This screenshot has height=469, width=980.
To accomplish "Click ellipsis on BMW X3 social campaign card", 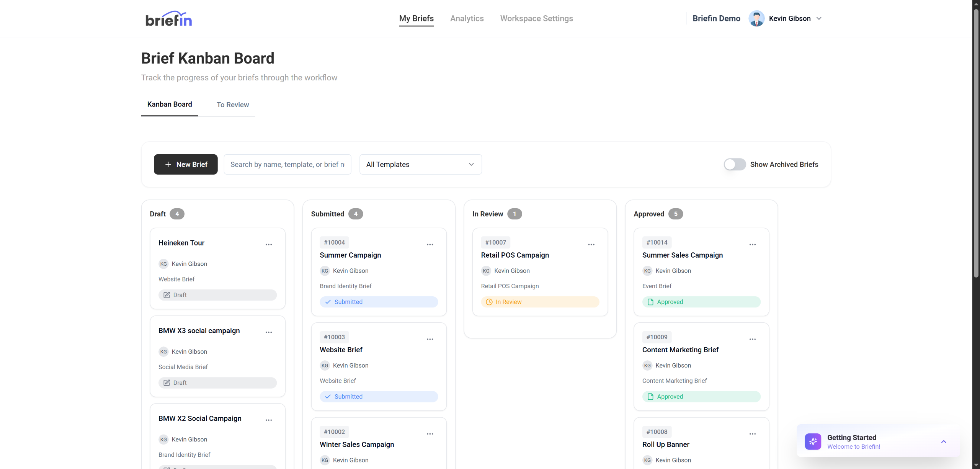I will tap(269, 332).
